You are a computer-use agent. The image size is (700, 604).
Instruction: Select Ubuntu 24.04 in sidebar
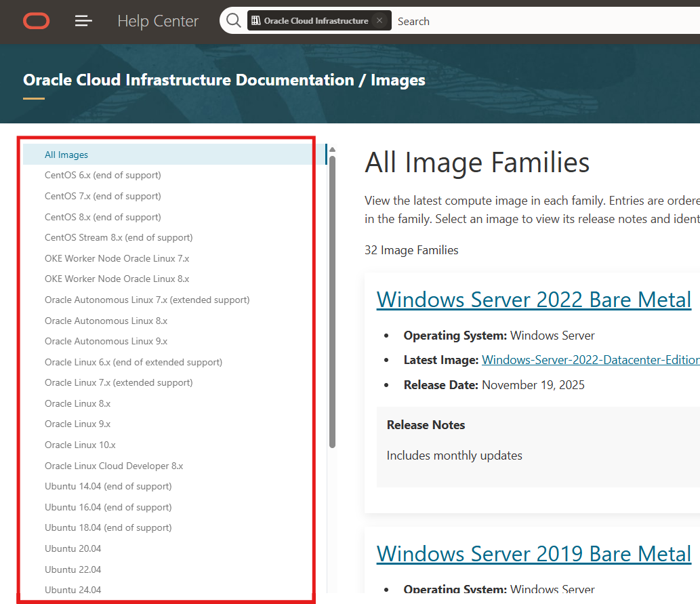click(x=73, y=590)
